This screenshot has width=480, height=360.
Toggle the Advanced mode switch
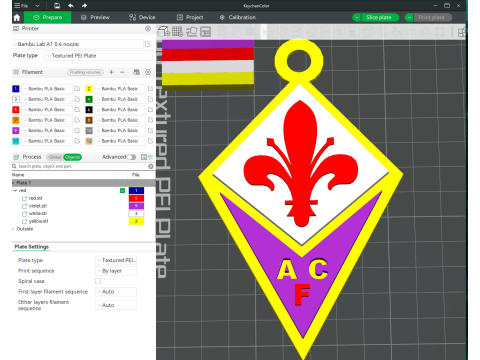[132, 157]
